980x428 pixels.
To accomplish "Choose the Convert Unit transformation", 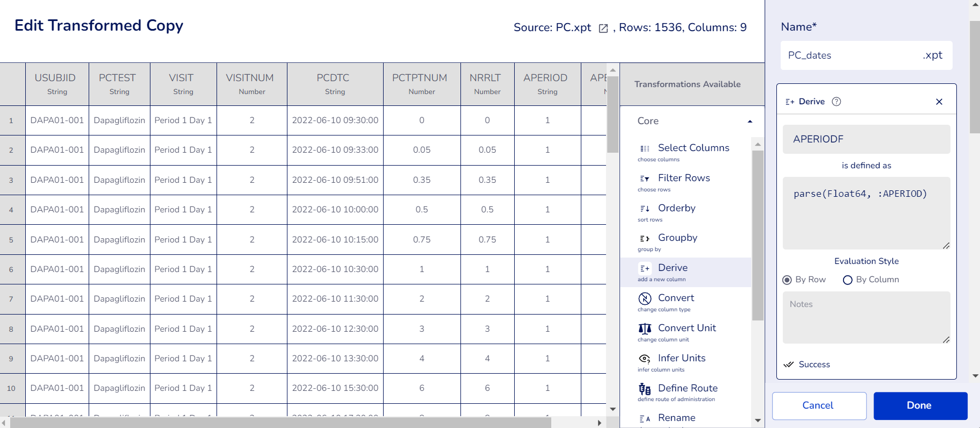I will tap(686, 332).
